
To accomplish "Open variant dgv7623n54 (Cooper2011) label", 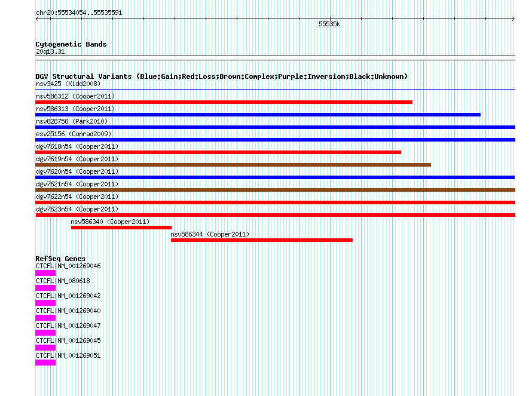I will 77,209.
